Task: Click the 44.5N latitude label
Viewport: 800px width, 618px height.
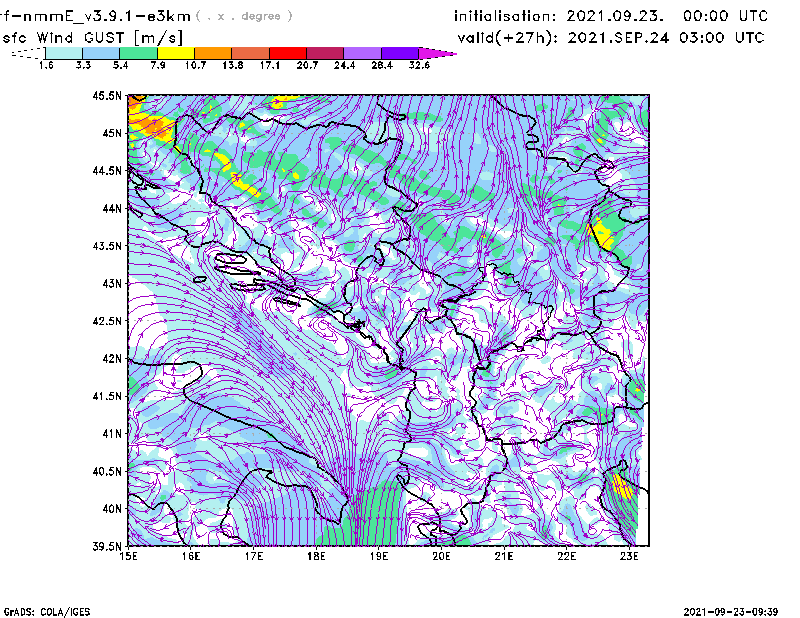Action: (107, 170)
